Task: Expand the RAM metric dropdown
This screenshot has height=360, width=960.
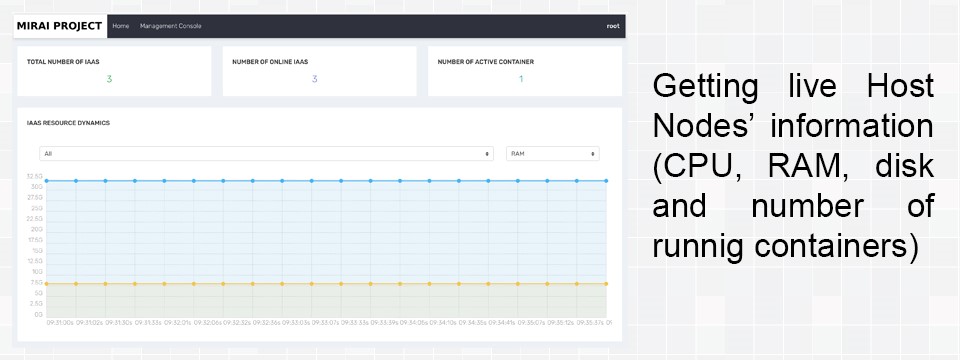Action: pyautogui.click(x=552, y=154)
